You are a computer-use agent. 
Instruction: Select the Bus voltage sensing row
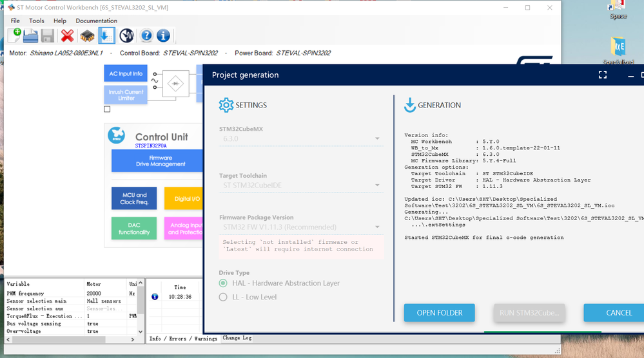[x=71, y=324]
